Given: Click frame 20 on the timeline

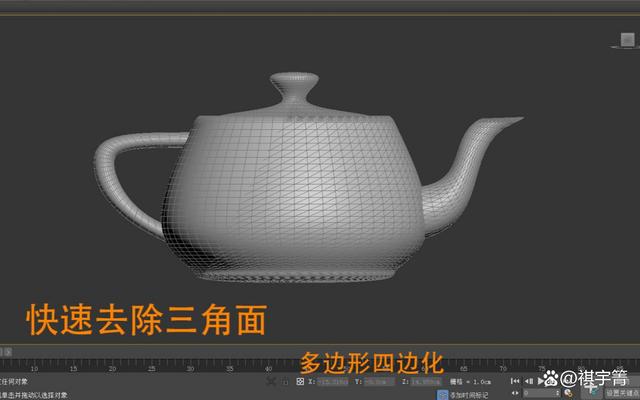Looking at the screenshot, I should 112,369.
